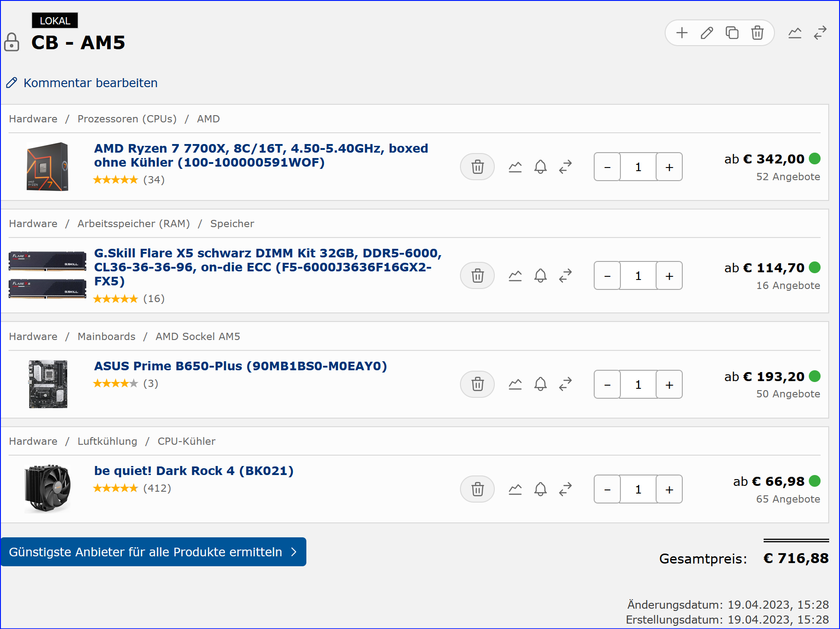Screen dimensions: 840x629
Task: Set price alert bell for G.Skill Flare X5
Action: pos(540,275)
